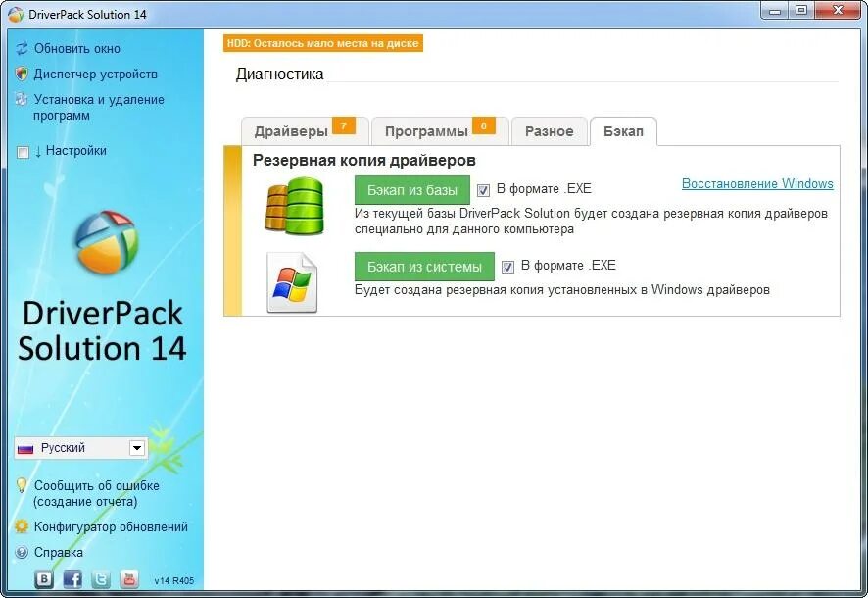Image resolution: width=868 pixels, height=598 pixels.
Task: Click the Диагностика heading text
Action: pos(279,75)
